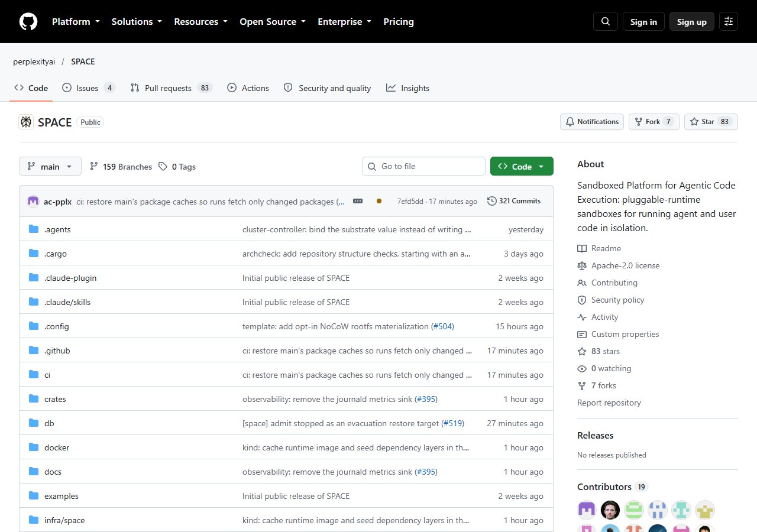Viewport: 757px width, 532px height.
Task: Click Report repository link
Action: point(609,403)
